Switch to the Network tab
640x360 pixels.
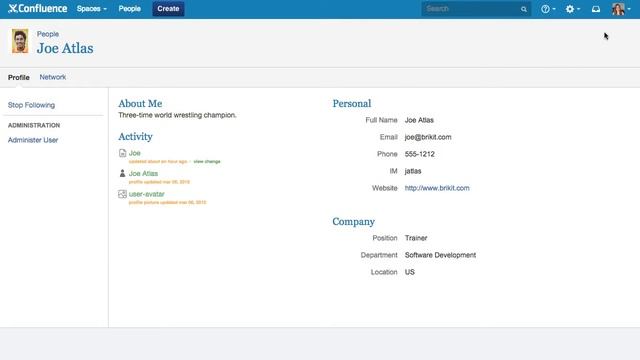tap(53, 77)
